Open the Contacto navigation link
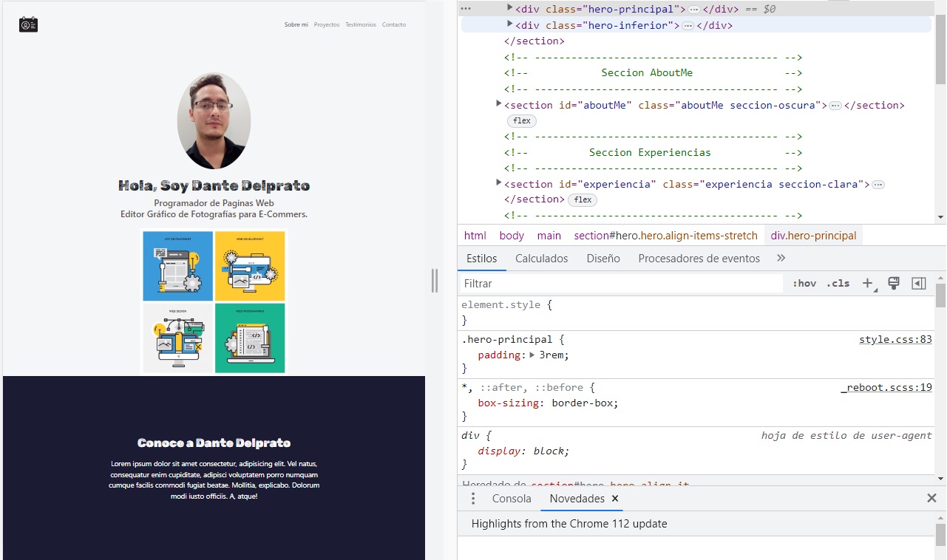Image resolution: width=947 pixels, height=560 pixels. click(394, 25)
